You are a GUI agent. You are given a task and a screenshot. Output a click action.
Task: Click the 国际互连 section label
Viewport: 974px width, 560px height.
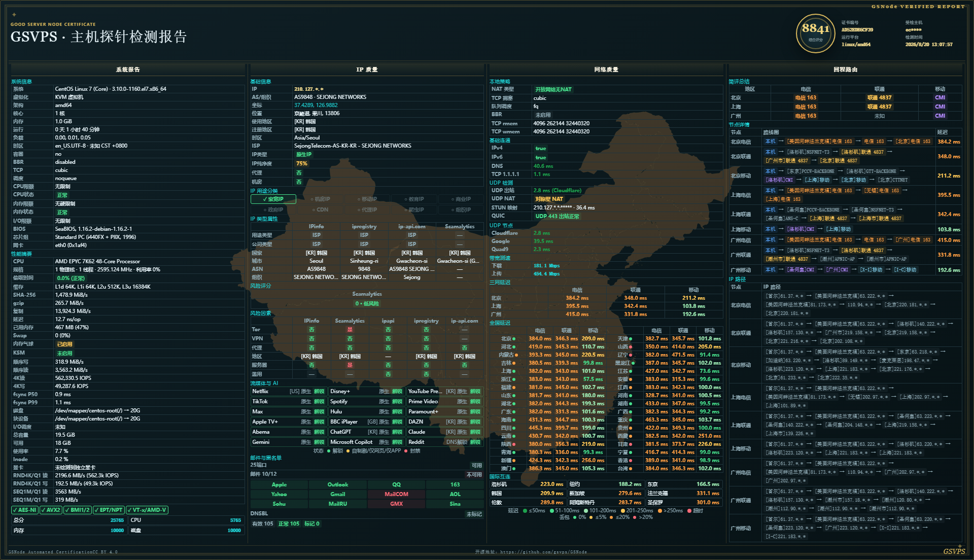(x=500, y=477)
